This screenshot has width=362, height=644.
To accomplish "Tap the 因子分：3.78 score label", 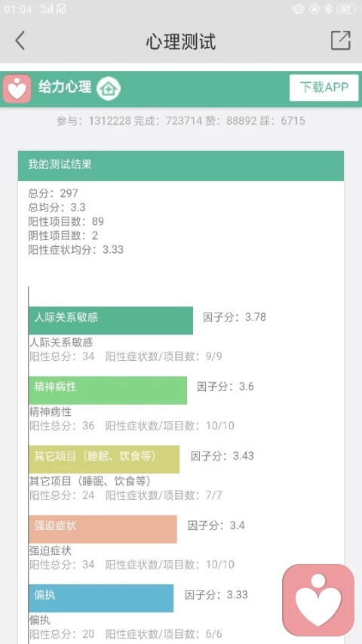I will click(x=235, y=317).
